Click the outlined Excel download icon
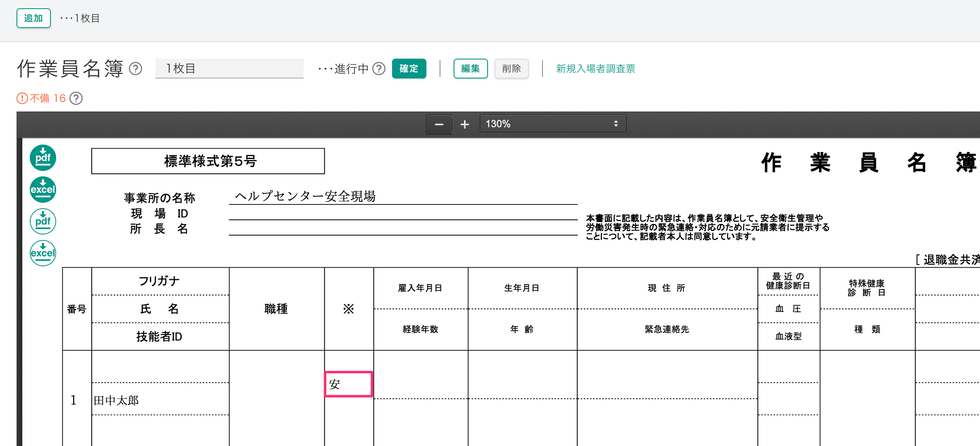The width and height of the screenshot is (980, 446). tap(43, 253)
